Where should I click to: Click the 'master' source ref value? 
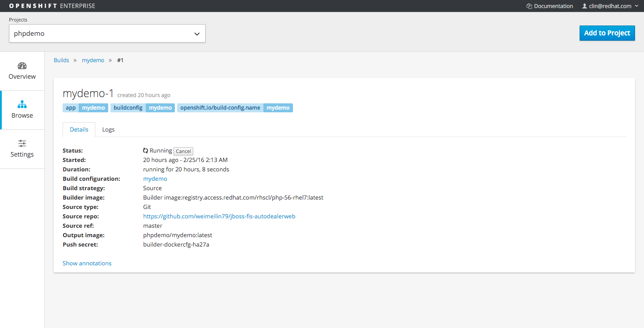[x=153, y=226]
